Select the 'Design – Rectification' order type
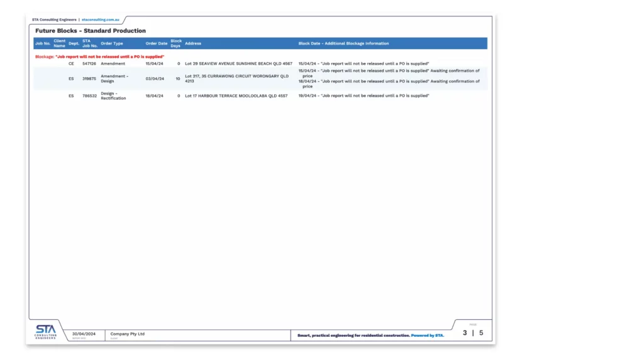The height and width of the screenshot is (362, 644). [x=113, y=96]
